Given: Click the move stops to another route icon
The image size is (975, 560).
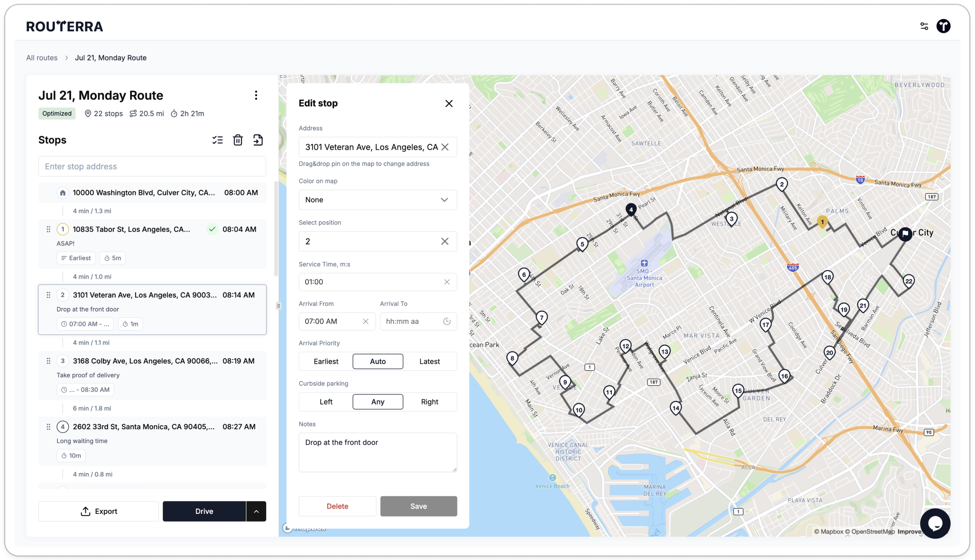Looking at the screenshot, I should 258,140.
